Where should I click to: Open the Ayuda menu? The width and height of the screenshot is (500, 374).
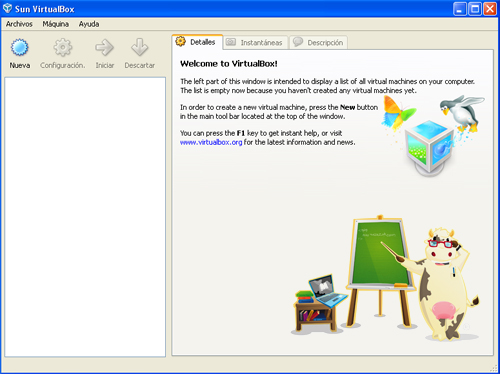pos(89,24)
